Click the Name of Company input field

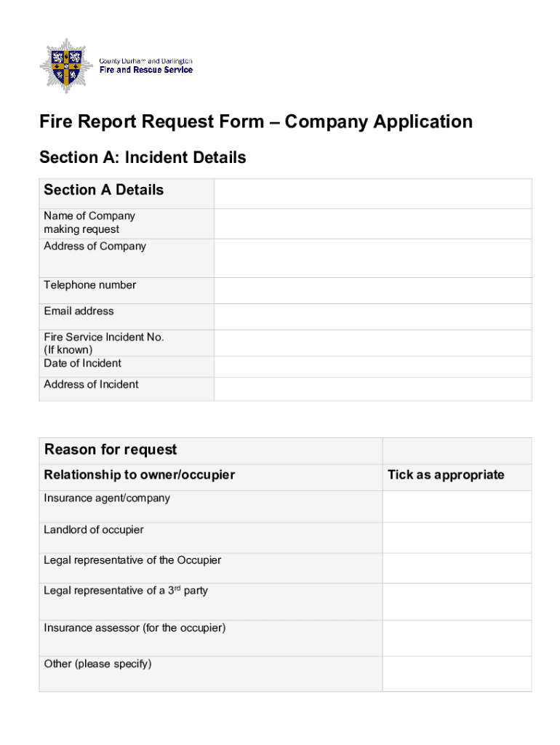coord(372,223)
